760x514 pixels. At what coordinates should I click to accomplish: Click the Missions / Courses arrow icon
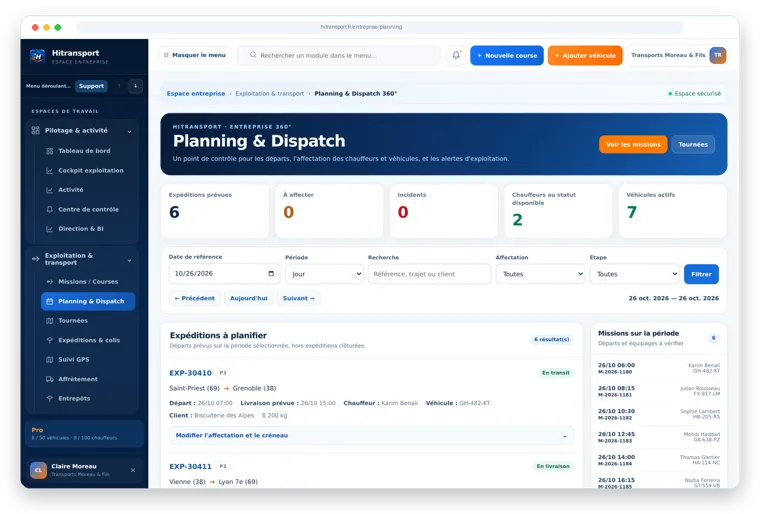point(49,282)
